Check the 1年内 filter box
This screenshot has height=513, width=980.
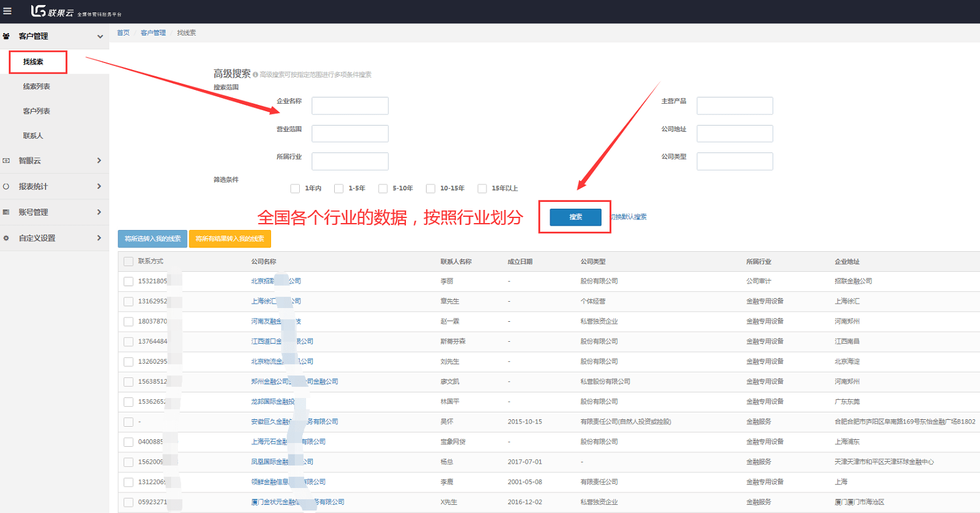click(x=295, y=189)
